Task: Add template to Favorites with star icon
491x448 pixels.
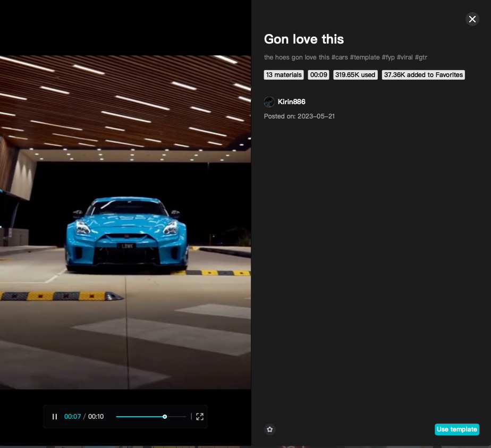Action: 270,429
